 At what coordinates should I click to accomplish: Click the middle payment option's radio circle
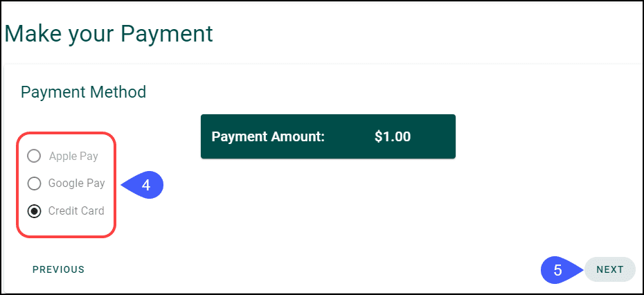33,184
